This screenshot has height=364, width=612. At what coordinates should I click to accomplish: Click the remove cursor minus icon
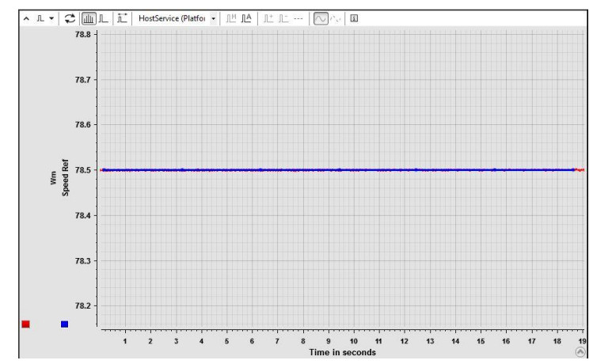point(283,16)
